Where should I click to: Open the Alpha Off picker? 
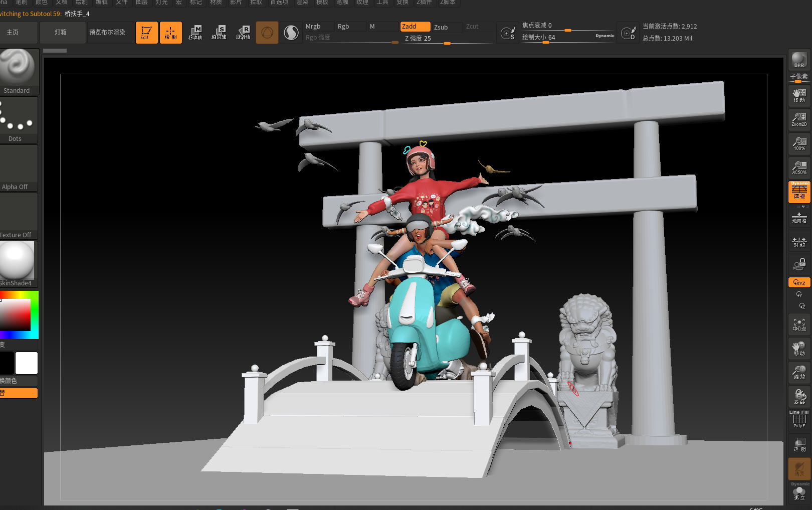point(19,167)
